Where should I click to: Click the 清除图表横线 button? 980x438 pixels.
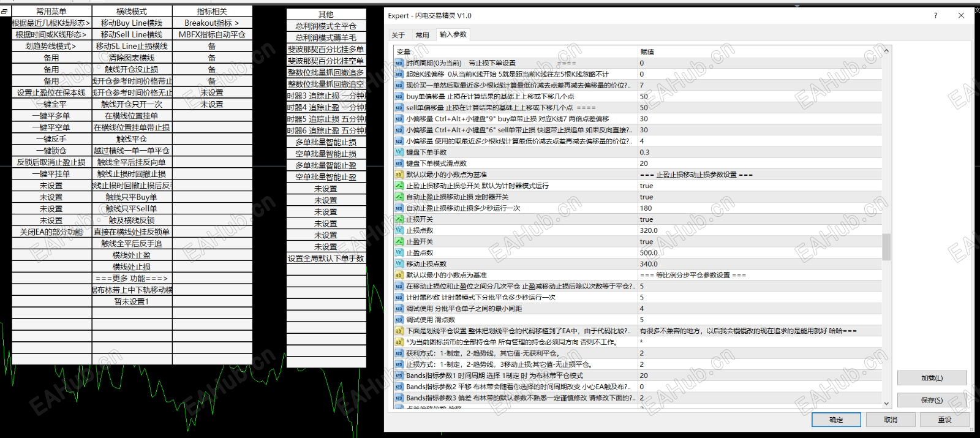click(132, 58)
